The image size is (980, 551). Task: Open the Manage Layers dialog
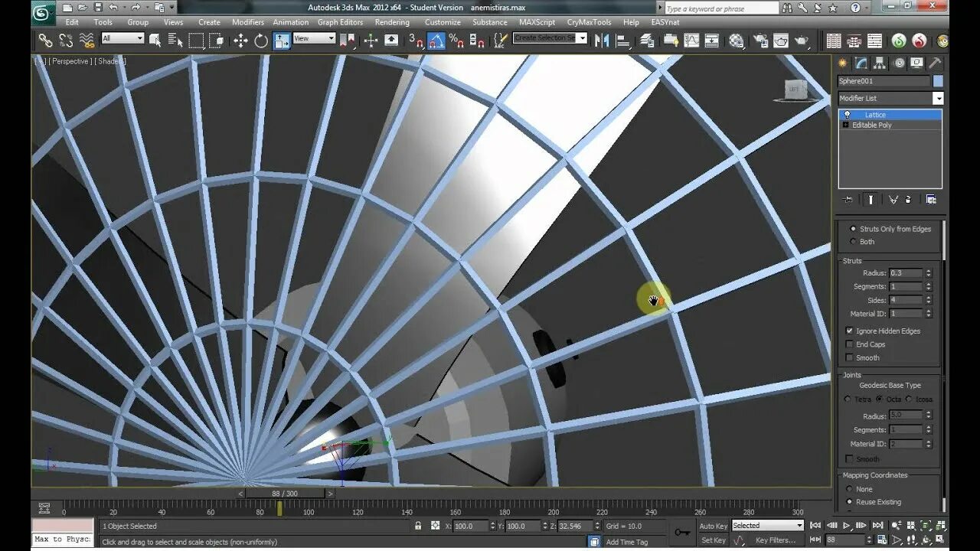point(648,41)
